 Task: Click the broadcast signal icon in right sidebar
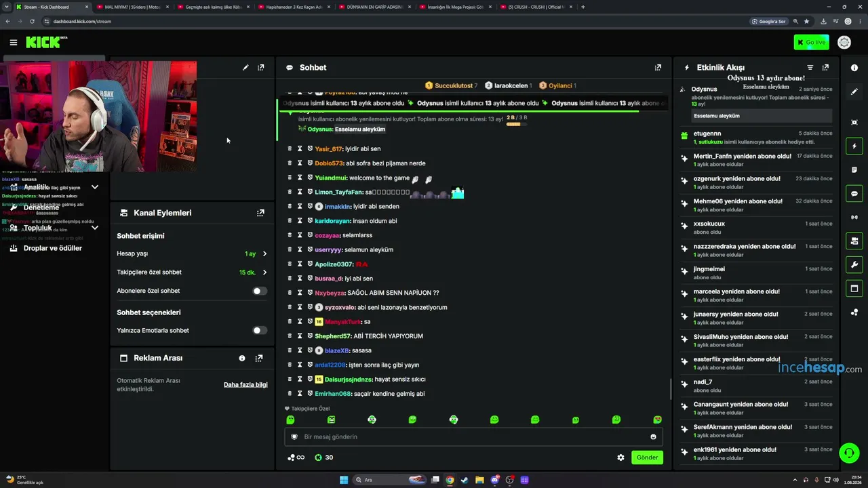tap(854, 218)
